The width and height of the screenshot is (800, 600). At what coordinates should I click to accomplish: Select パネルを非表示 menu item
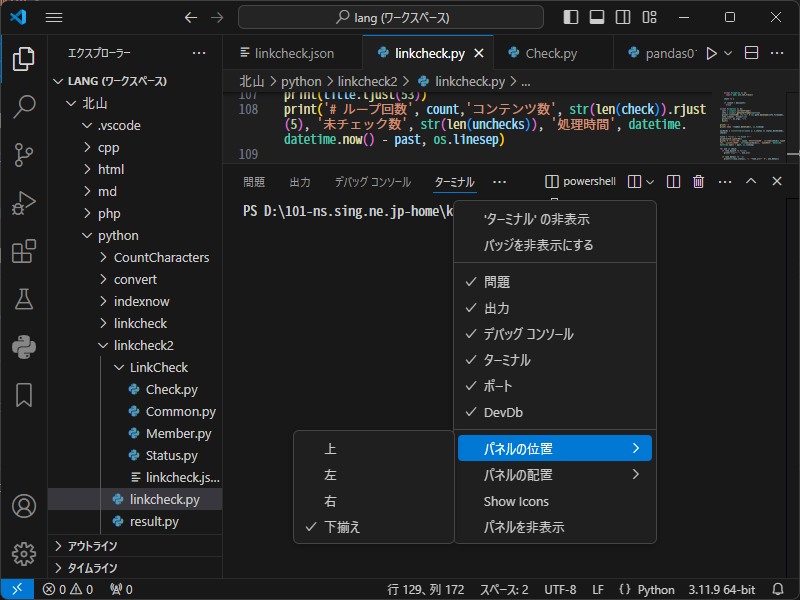[x=524, y=527]
